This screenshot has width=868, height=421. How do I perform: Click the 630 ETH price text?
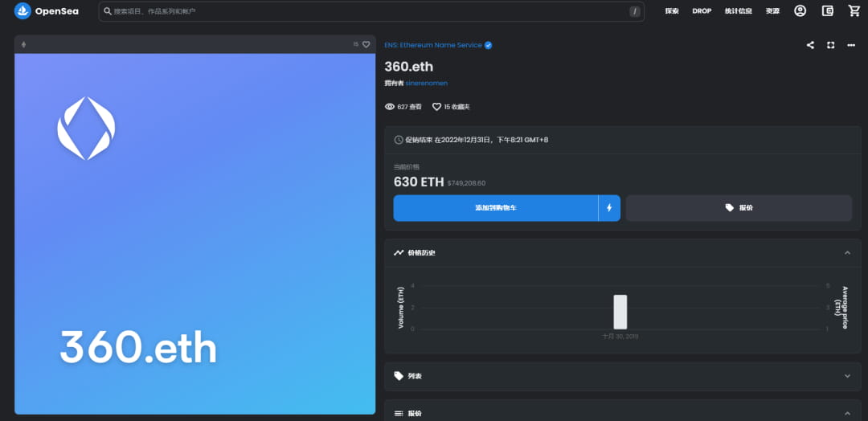coord(419,182)
